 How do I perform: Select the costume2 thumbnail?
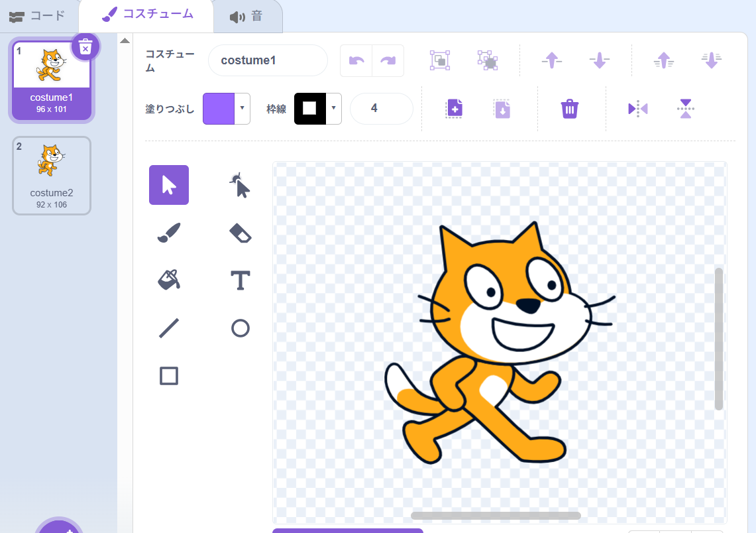[x=52, y=176]
